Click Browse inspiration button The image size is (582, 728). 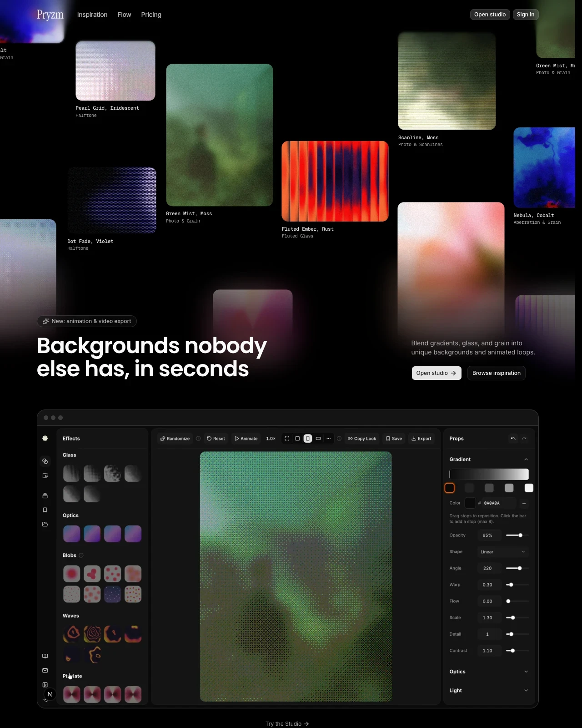tap(497, 373)
